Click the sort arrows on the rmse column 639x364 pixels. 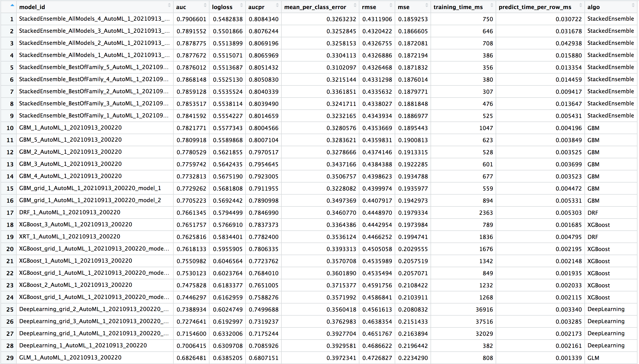tap(391, 5)
